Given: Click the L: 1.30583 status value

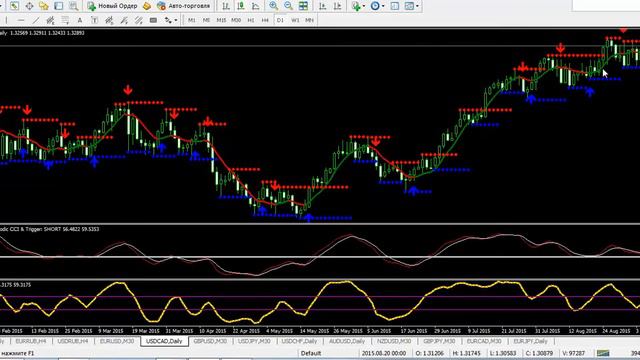Looking at the screenshot, I should pos(503,353).
